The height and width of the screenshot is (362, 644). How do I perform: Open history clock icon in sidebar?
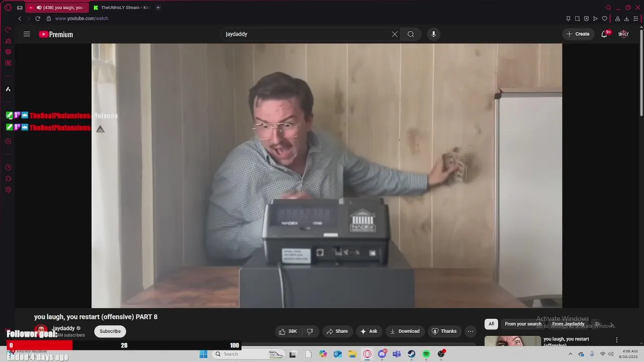8,167
